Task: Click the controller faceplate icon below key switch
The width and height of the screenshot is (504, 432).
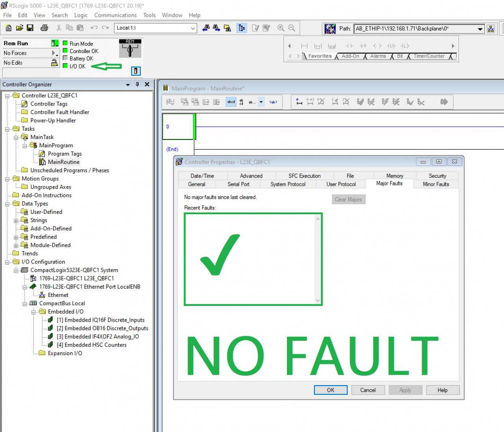Action: 135,71
